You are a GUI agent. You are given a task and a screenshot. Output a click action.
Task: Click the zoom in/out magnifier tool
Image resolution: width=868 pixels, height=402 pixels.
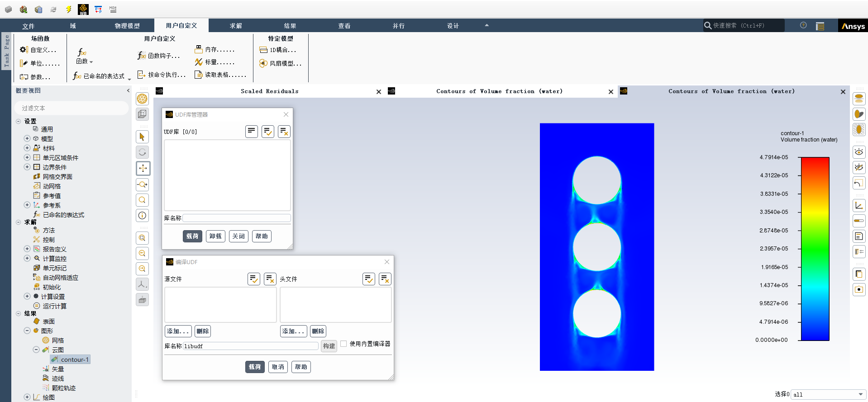(142, 184)
